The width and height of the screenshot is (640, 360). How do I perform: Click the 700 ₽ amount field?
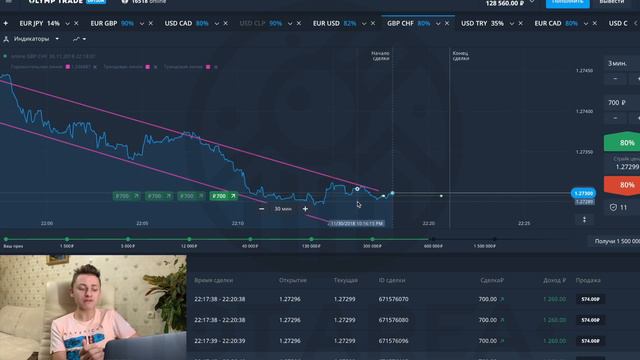(622, 102)
